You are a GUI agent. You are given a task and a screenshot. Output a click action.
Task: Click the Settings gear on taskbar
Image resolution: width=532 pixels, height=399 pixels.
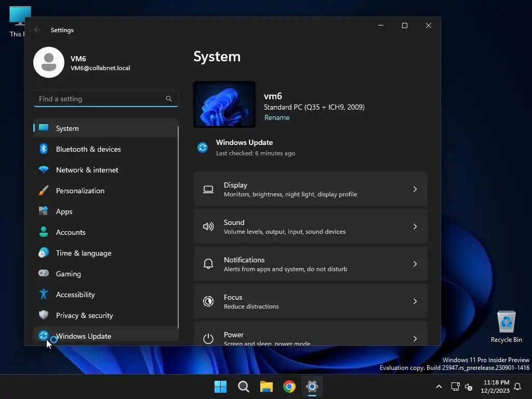pyautogui.click(x=312, y=387)
